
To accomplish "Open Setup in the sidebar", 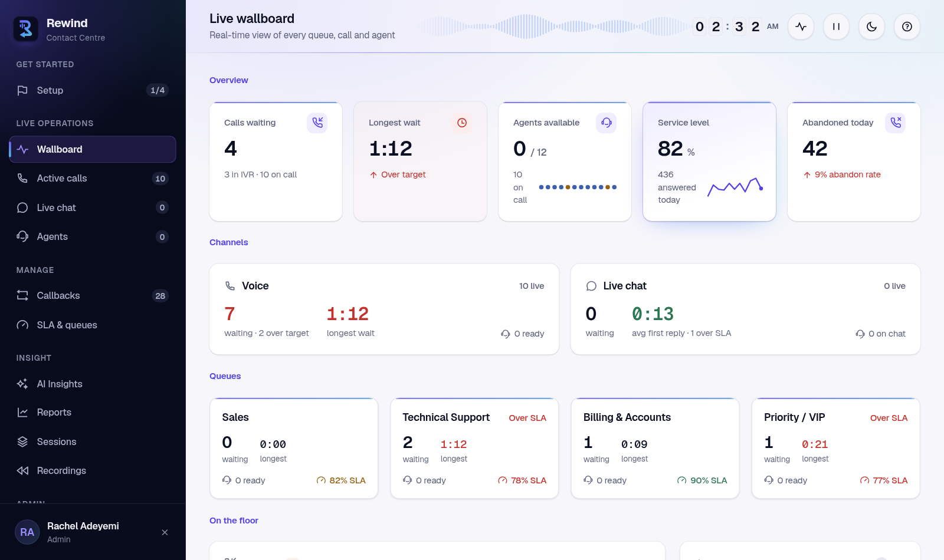I will (x=93, y=90).
